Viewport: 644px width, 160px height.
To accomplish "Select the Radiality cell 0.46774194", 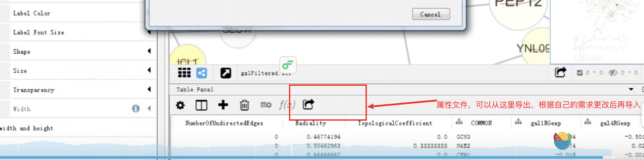I will pyautogui.click(x=323, y=137).
